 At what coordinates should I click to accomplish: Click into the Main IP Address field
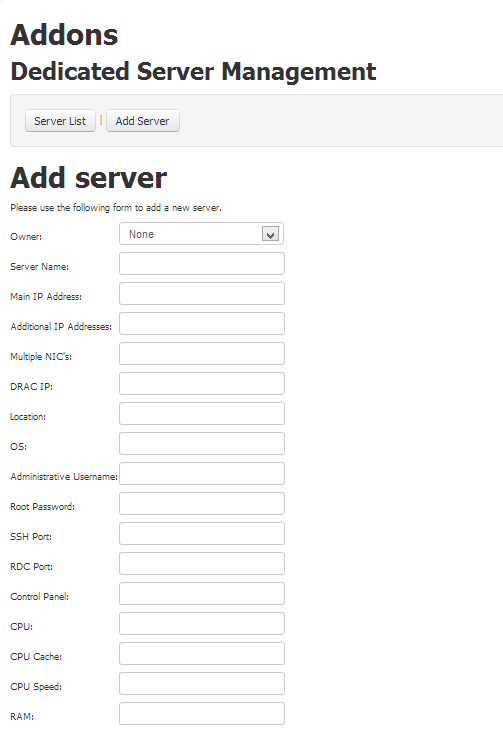(x=202, y=294)
